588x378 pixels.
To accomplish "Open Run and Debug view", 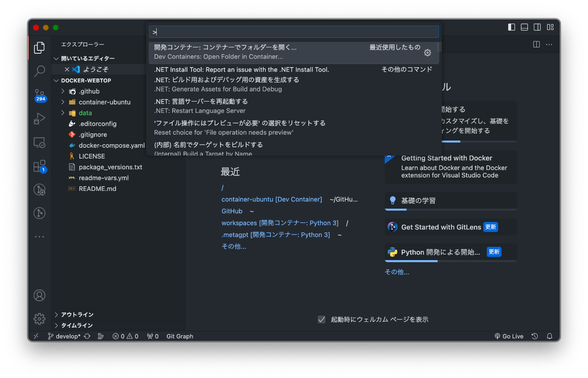I will [39, 119].
